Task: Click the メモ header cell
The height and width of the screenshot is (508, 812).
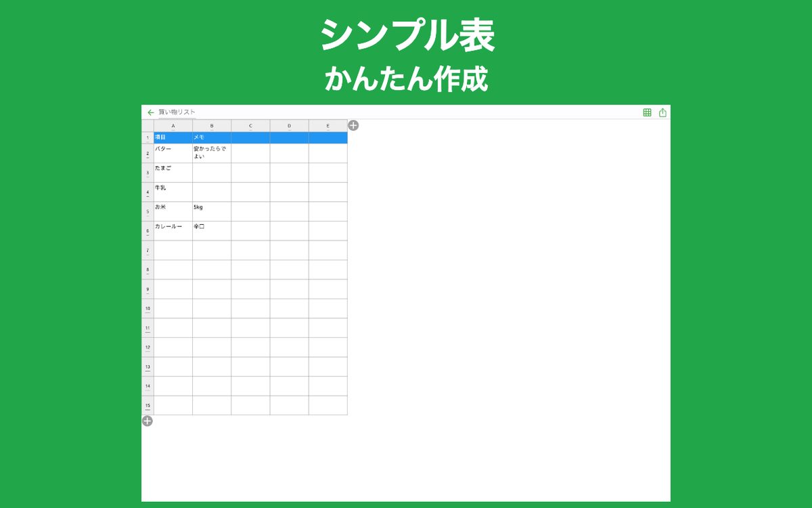Action: [x=212, y=138]
